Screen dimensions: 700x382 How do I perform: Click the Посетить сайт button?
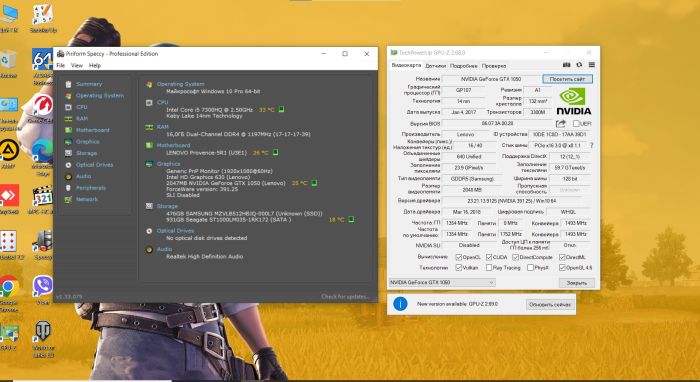pyautogui.click(x=567, y=79)
